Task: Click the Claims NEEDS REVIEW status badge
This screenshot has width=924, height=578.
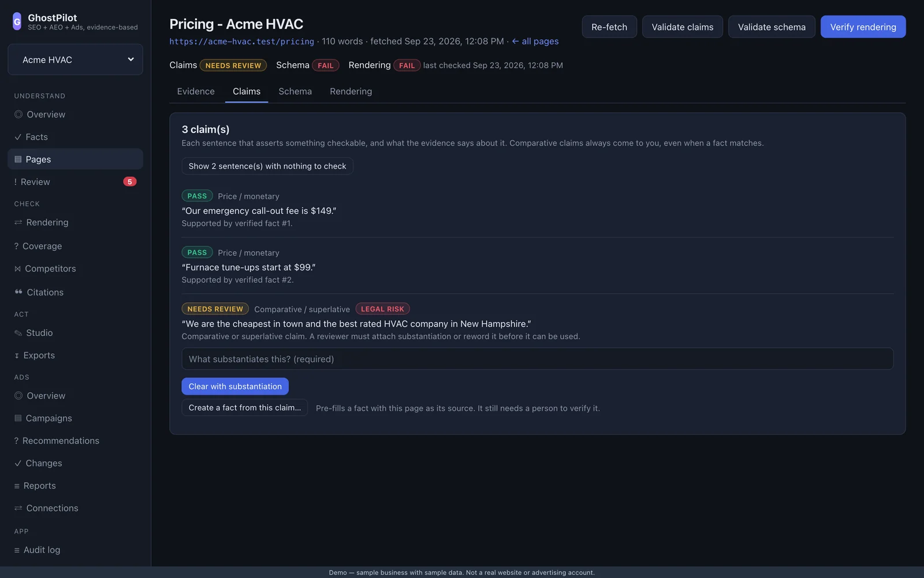Action: 233,65
